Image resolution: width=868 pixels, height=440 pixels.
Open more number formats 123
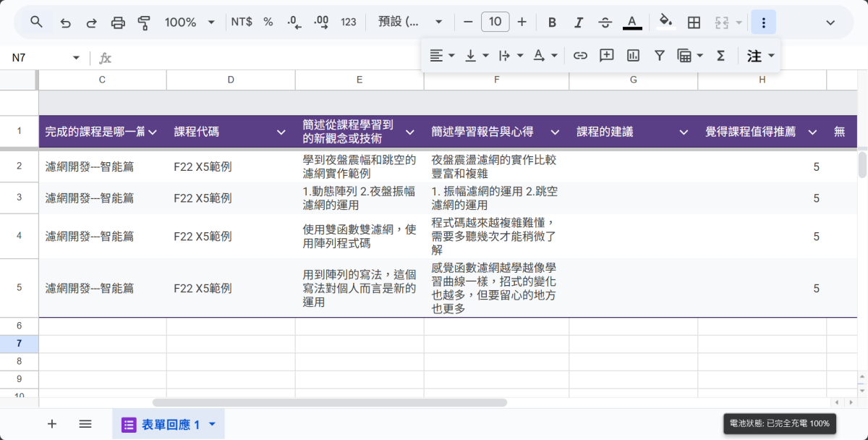pos(349,22)
